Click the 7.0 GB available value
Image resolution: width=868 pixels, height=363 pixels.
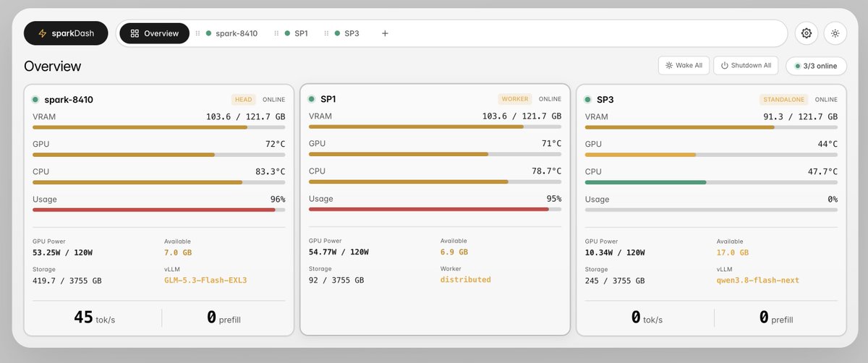coord(178,253)
